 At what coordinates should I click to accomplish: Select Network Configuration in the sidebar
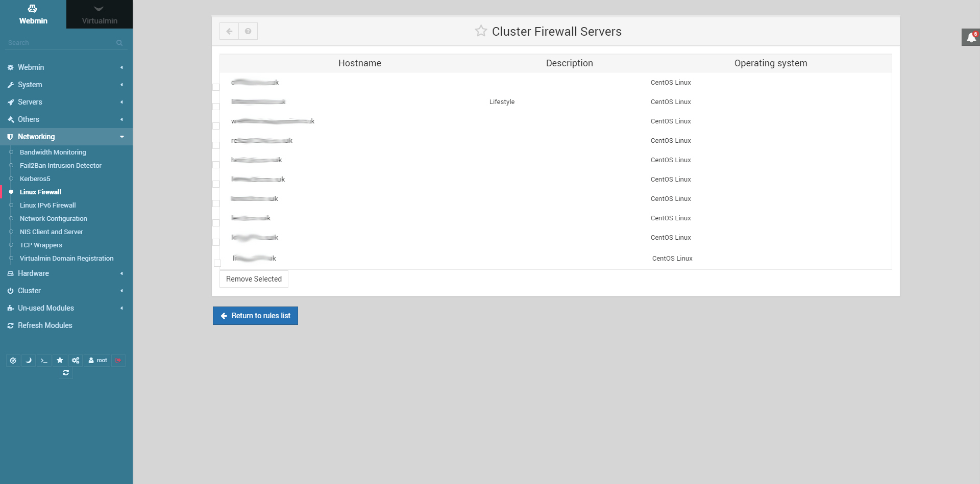(x=53, y=218)
